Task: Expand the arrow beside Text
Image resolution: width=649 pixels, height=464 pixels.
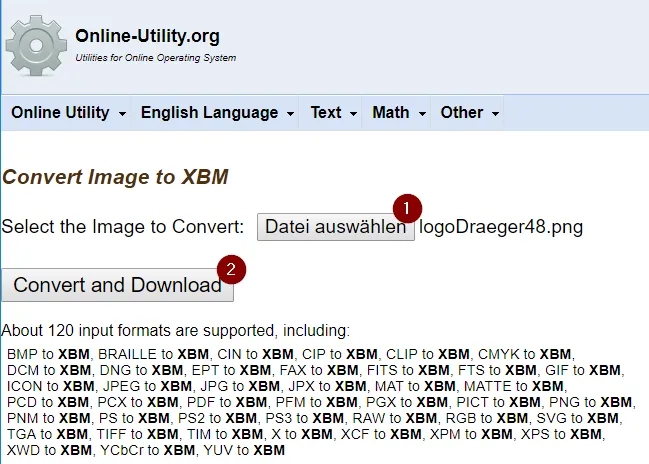Action: (354, 114)
